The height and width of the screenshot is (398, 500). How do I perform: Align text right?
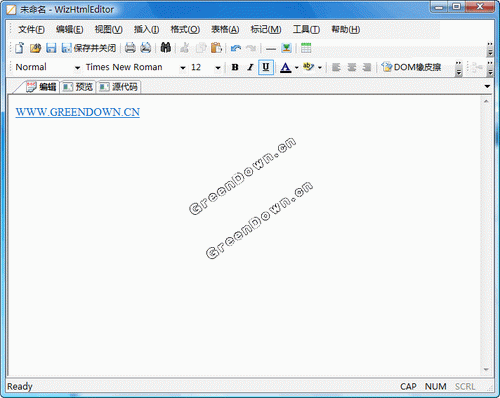coord(367,68)
